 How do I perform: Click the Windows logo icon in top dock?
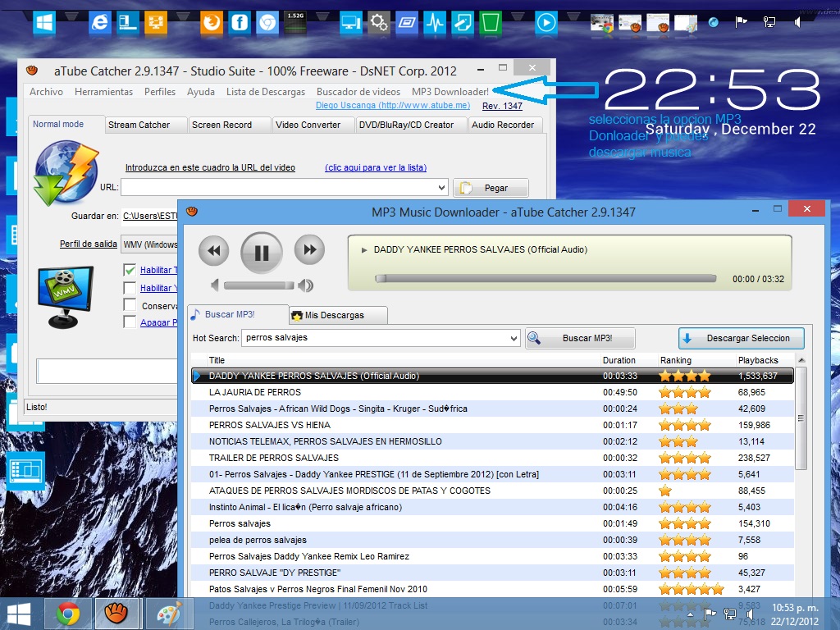click(x=44, y=23)
